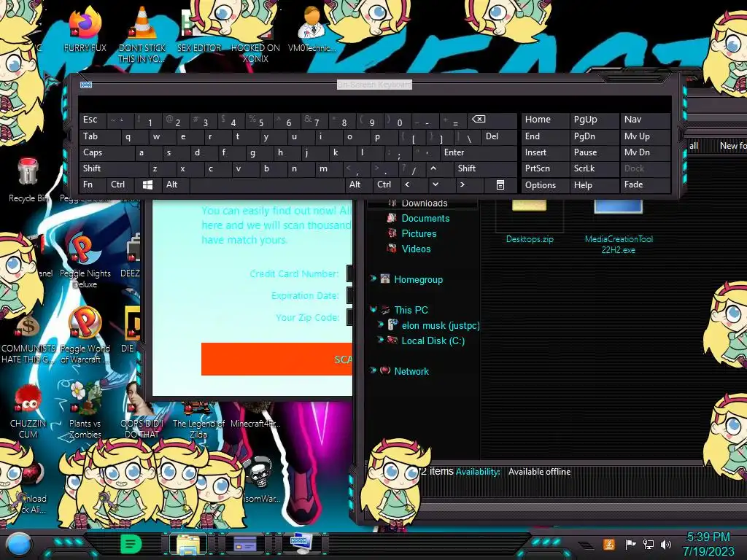Open the SEX EDITOR desktop icon
Viewport: 747px width, 560px height.
pyautogui.click(x=198, y=28)
